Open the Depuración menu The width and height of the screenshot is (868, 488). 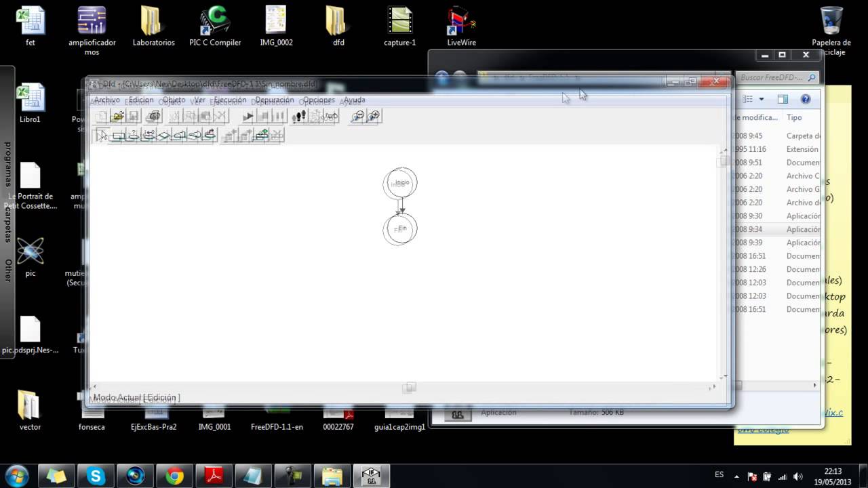pos(275,100)
